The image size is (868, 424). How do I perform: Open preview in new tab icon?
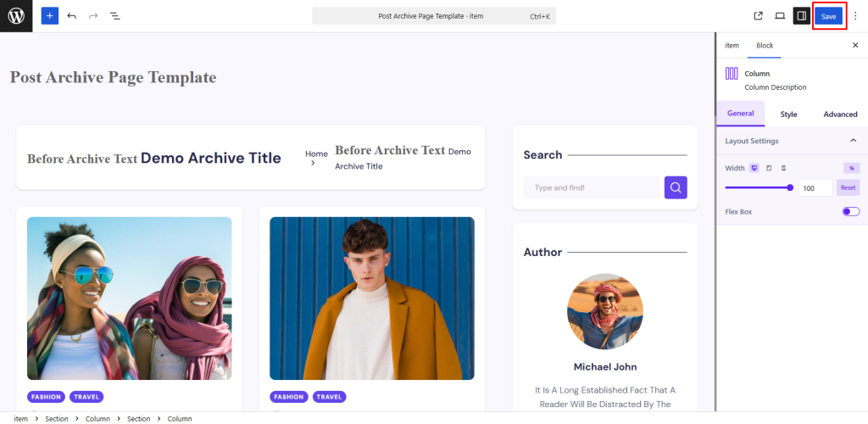pyautogui.click(x=759, y=16)
